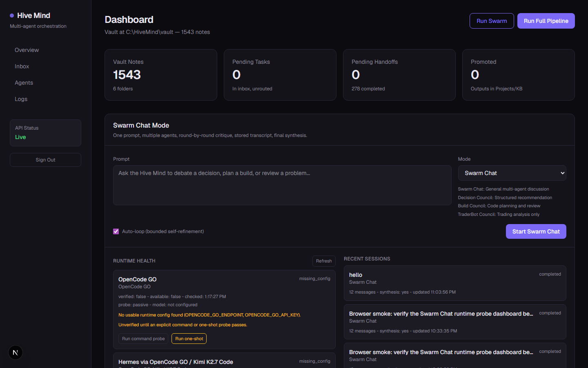Open the Mode dropdown showing Swarm Chat

click(x=512, y=173)
